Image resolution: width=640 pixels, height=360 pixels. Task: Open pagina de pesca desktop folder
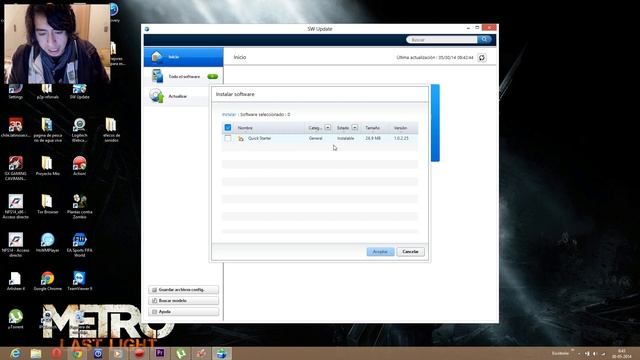click(47, 130)
